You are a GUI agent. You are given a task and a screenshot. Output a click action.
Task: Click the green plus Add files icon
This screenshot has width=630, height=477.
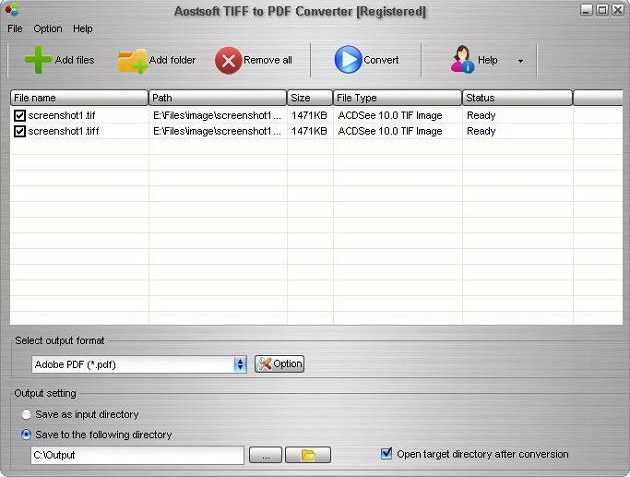point(38,60)
